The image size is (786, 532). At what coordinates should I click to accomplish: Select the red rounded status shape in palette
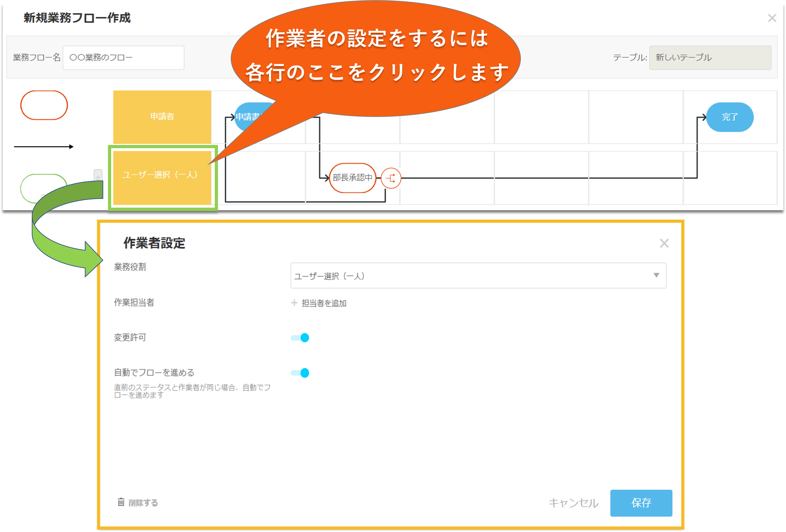click(x=44, y=105)
